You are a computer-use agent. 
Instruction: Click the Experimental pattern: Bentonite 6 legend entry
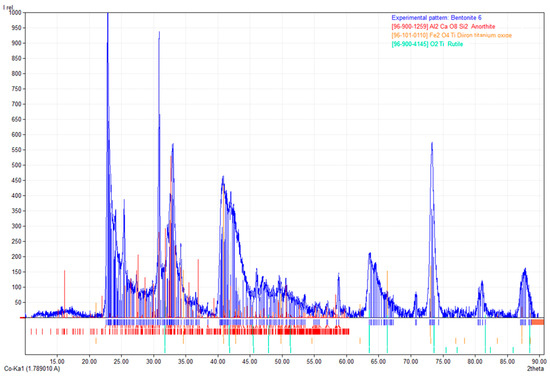(436, 18)
